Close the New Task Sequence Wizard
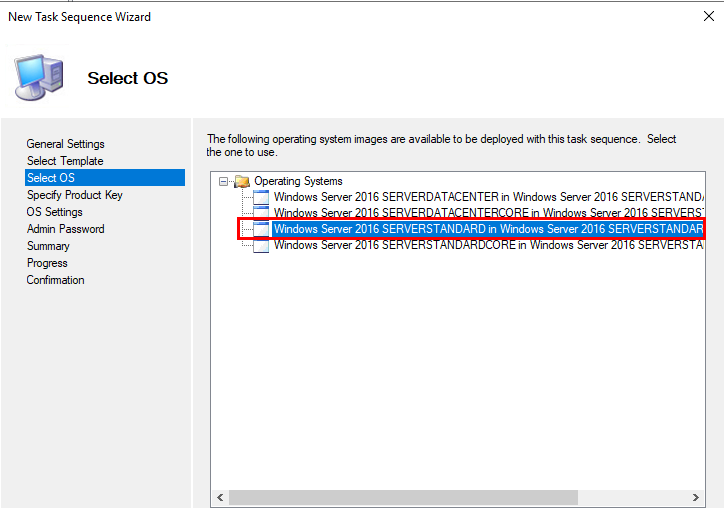 (x=709, y=16)
